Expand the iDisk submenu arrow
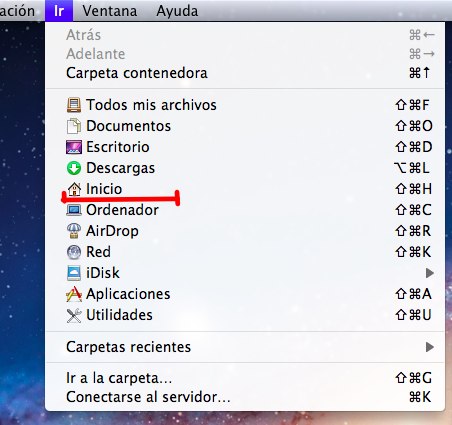Screen dimensions: 452x425 pos(430,273)
